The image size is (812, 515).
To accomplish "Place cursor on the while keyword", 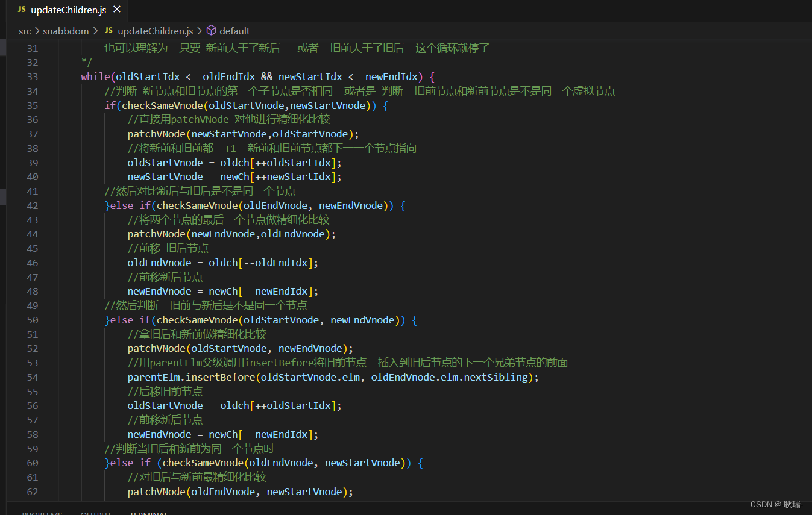I will coord(95,76).
